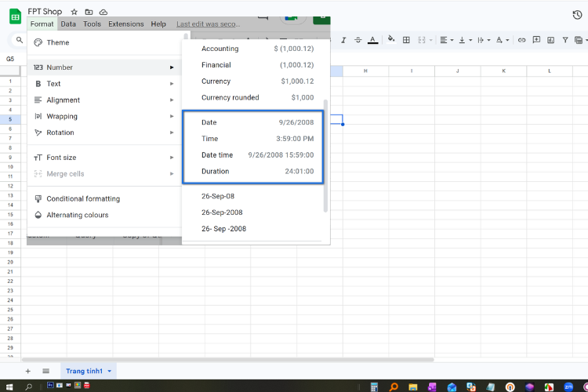Open the all sheets list icon
The height and width of the screenshot is (392, 588).
[45, 371]
